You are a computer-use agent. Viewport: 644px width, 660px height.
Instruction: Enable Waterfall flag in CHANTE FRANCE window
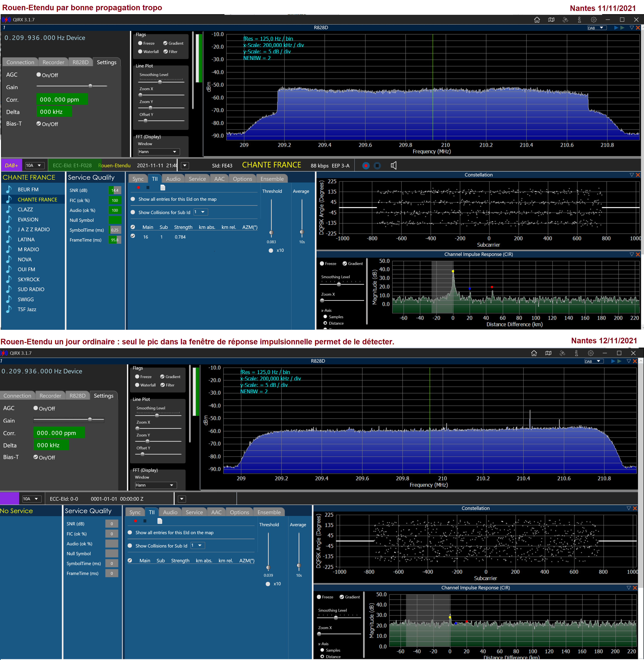140,51
